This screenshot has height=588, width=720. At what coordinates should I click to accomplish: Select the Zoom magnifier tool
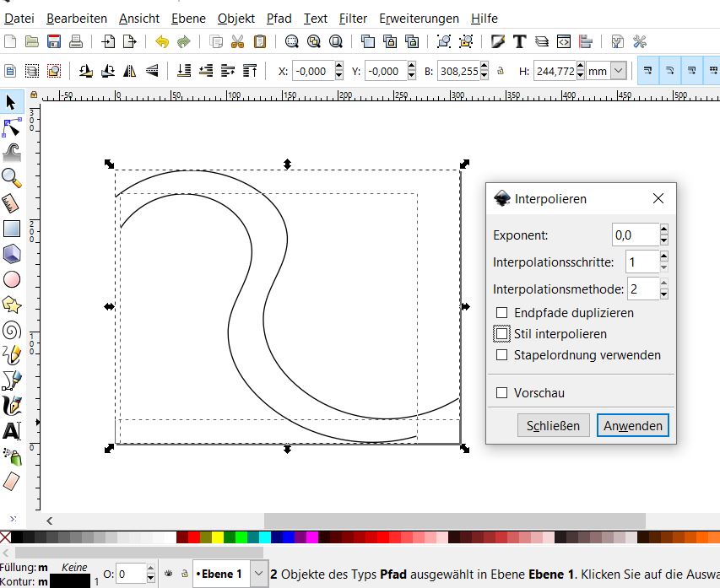click(x=12, y=177)
